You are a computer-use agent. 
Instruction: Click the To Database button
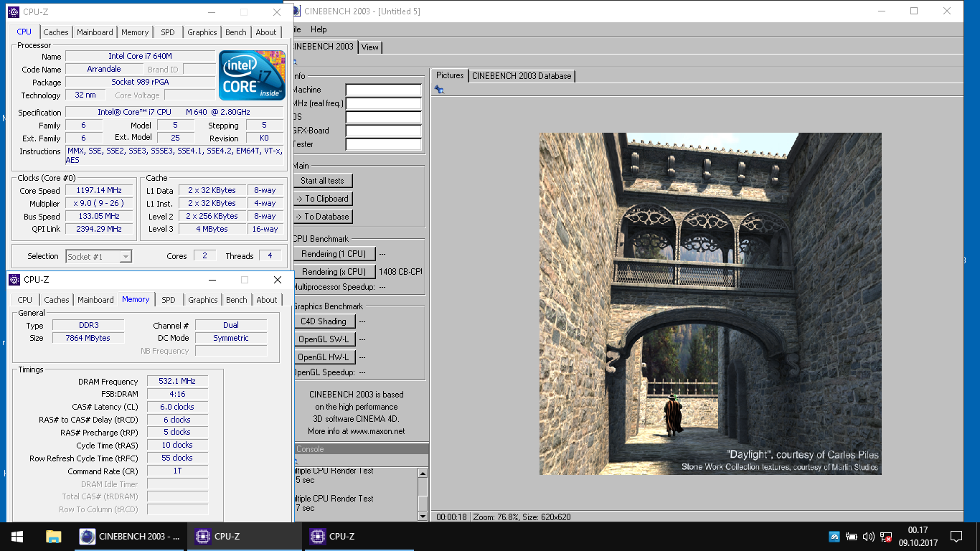[x=322, y=217]
